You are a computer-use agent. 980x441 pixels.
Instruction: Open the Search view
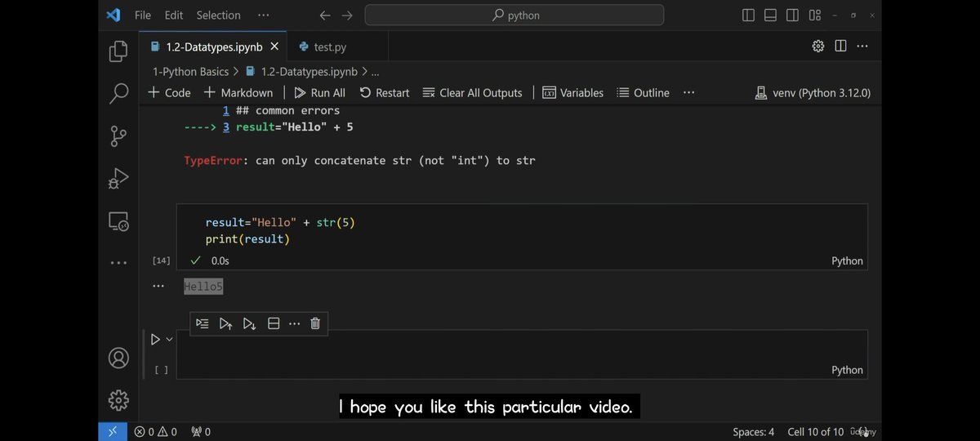(118, 93)
